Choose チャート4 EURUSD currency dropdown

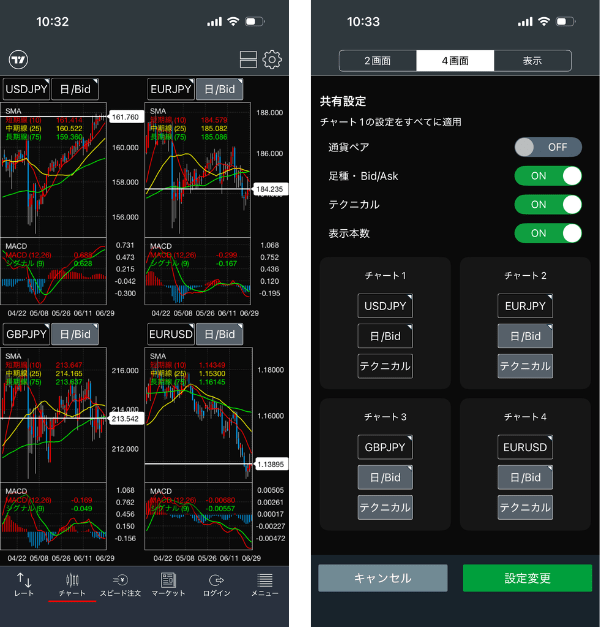[525, 447]
